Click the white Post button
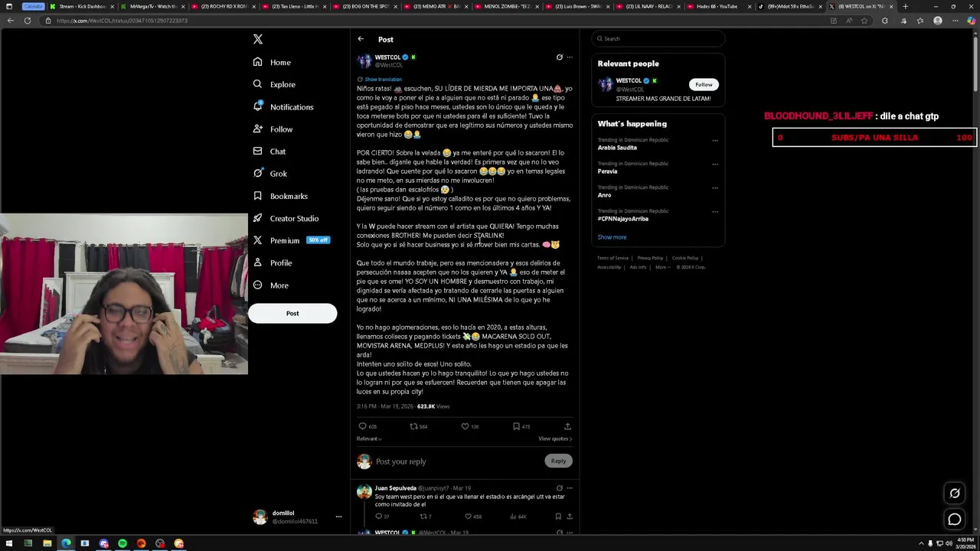The image size is (980, 551). (x=292, y=313)
